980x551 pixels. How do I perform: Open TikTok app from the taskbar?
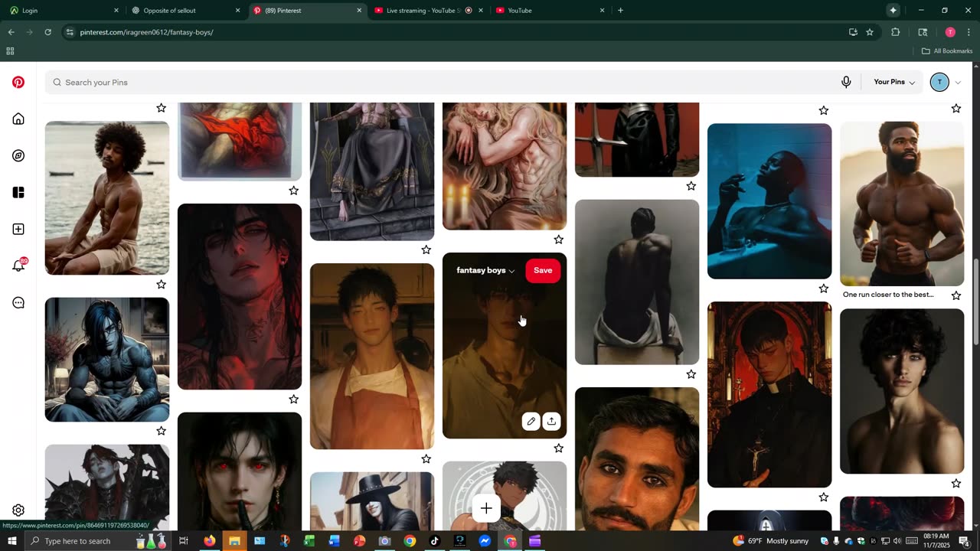[434, 541]
